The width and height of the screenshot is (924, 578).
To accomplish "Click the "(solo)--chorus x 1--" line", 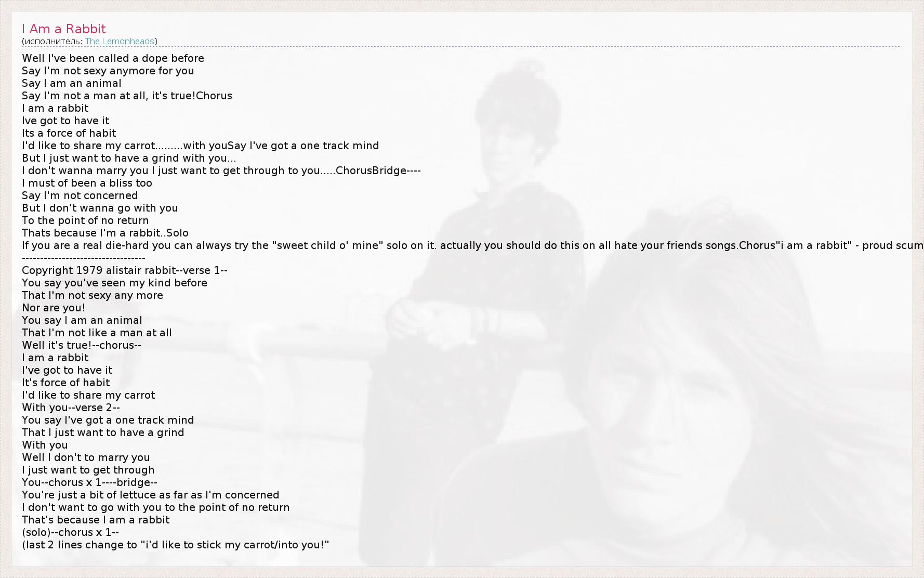I will click(x=70, y=532).
